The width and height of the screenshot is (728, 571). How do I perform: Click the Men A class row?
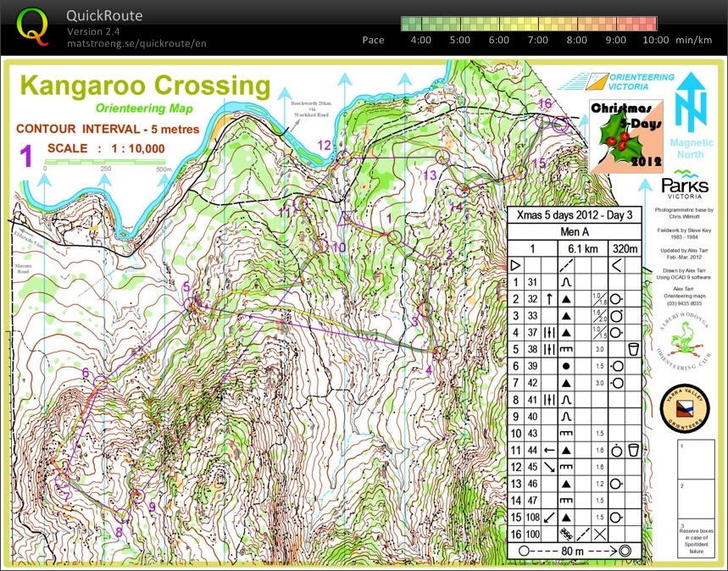(575, 232)
